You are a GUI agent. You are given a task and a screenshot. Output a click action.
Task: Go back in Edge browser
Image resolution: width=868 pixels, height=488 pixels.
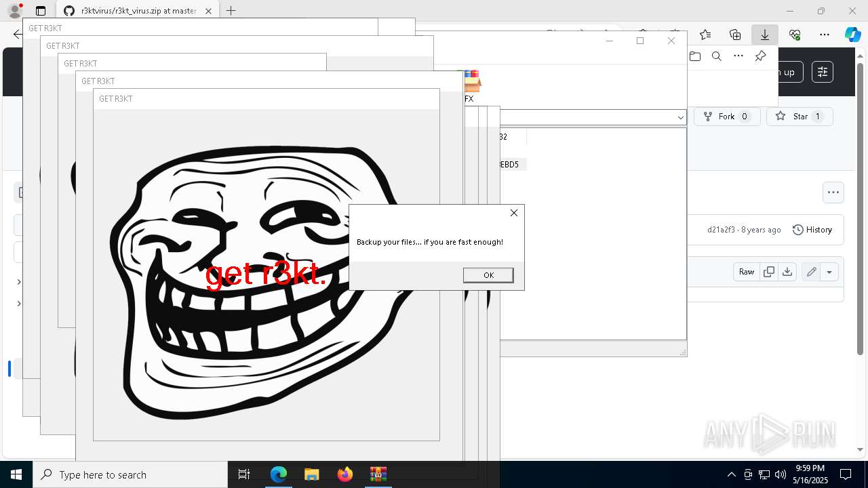[17, 35]
